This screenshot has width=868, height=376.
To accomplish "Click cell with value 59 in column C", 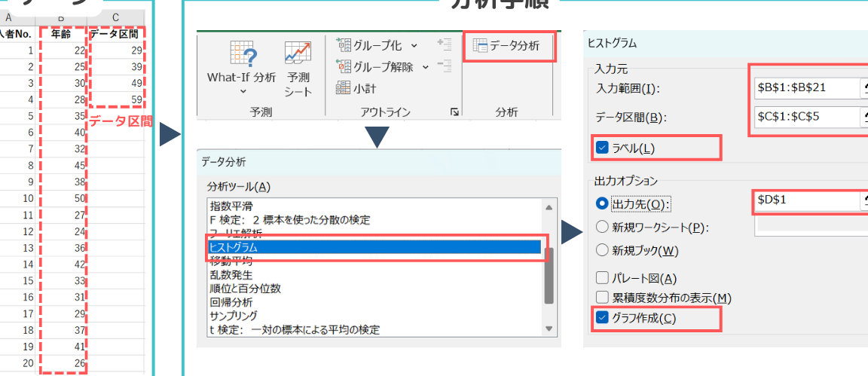I will tap(116, 99).
